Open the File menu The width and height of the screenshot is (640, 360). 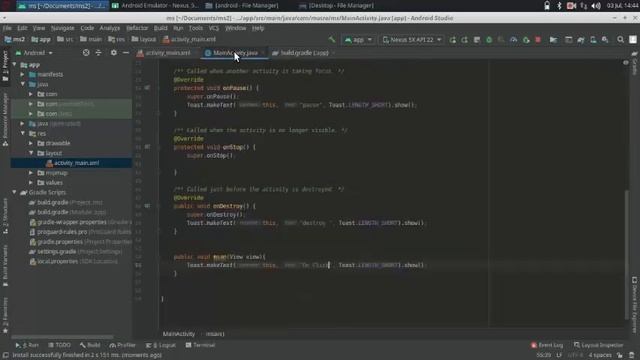(x=7, y=28)
